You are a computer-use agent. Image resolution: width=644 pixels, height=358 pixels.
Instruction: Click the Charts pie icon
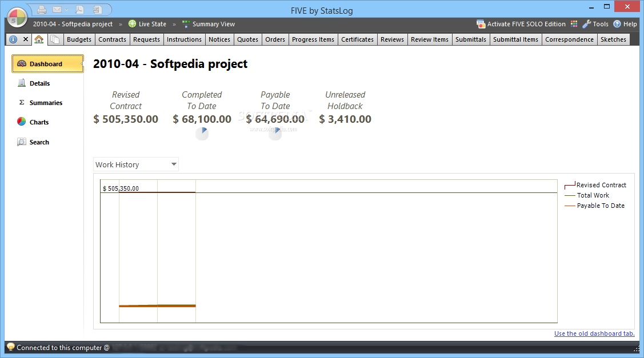coord(21,122)
